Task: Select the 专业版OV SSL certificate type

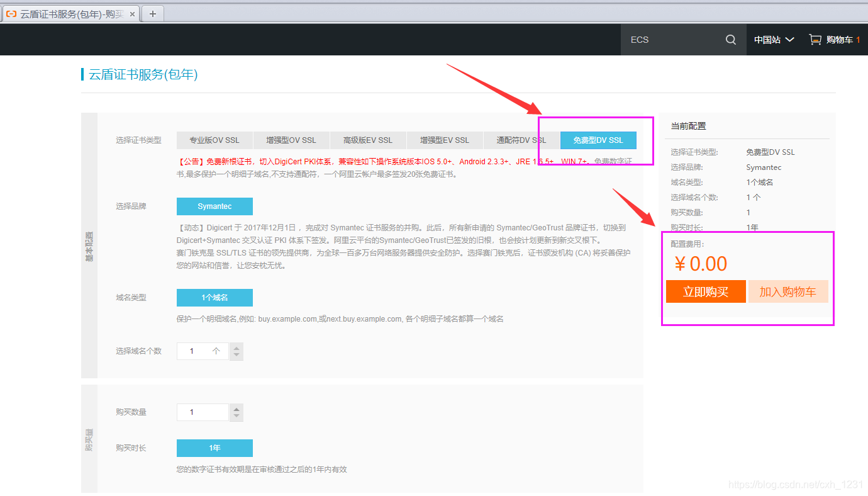Action: (x=214, y=140)
